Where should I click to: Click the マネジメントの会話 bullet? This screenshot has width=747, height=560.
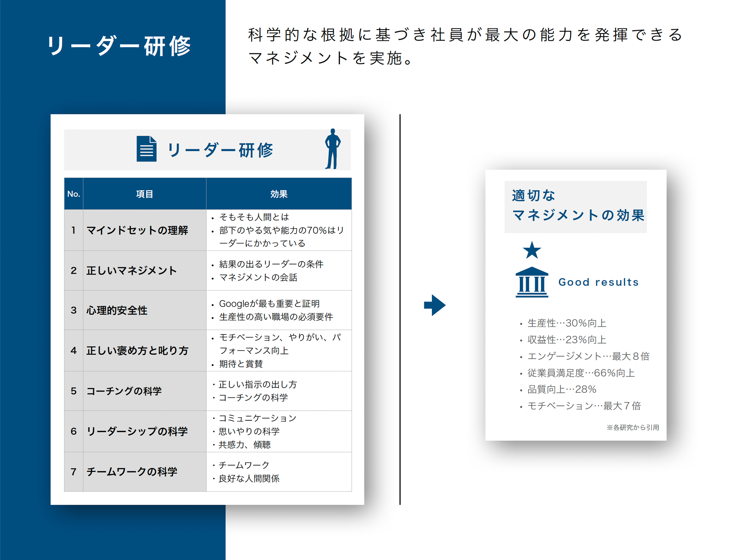point(258,277)
